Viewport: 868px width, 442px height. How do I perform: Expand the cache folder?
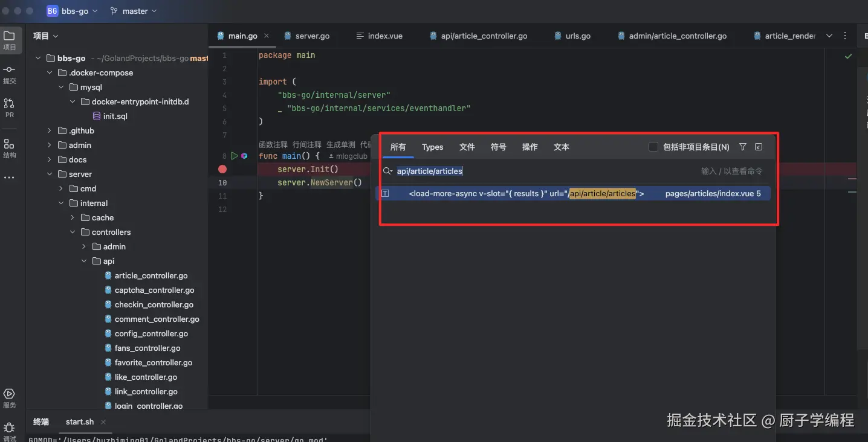pyautogui.click(x=73, y=217)
